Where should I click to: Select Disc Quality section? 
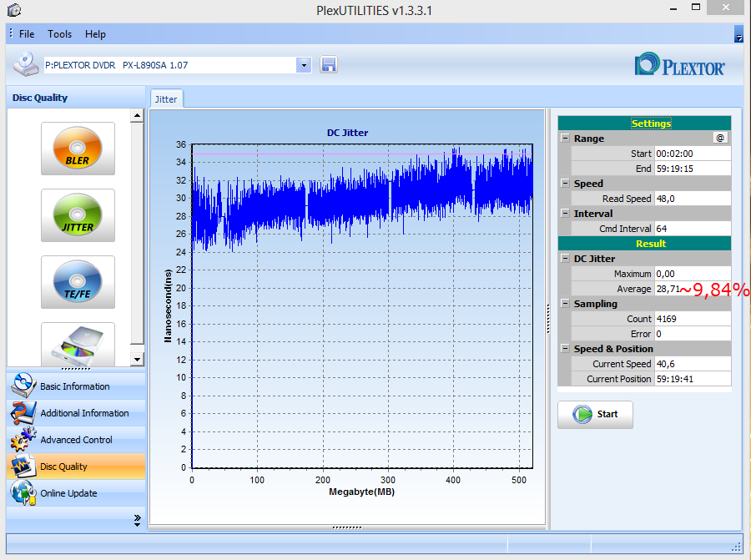[76, 467]
